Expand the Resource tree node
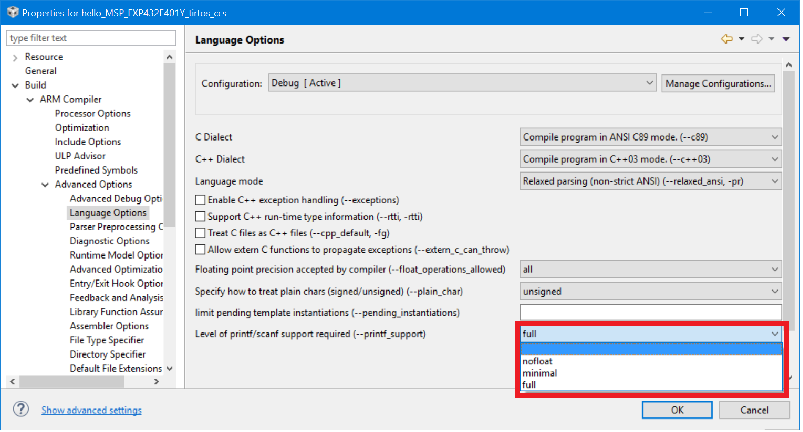Viewport: 803px width, 432px height. [15, 58]
